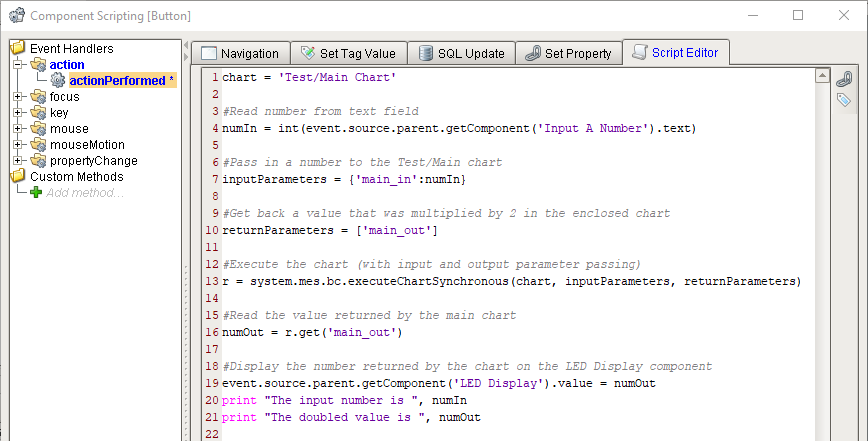
Task: Expand the focus event handlers
Action: [x=19, y=97]
